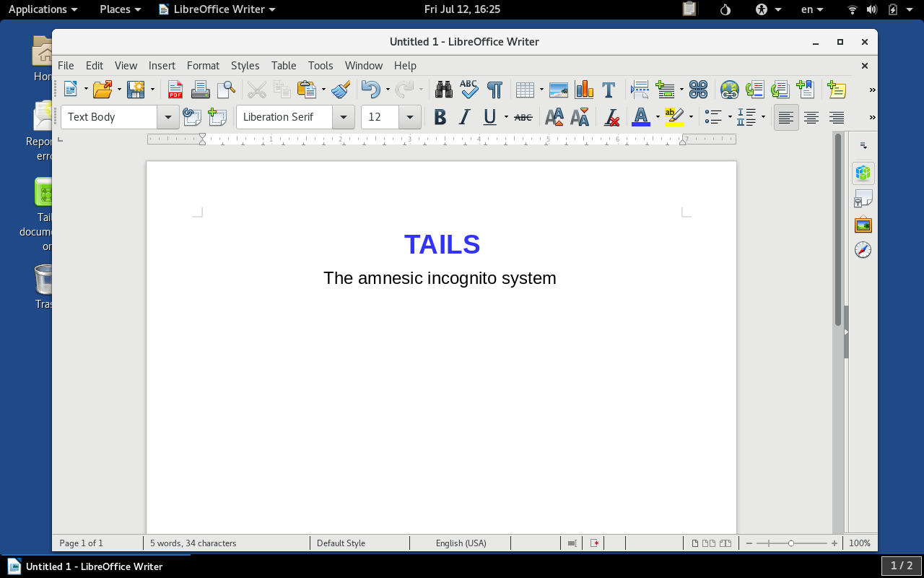The image size is (924, 578).
Task: Expand Paste options dropdown arrow
Action: click(x=323, y=90)
